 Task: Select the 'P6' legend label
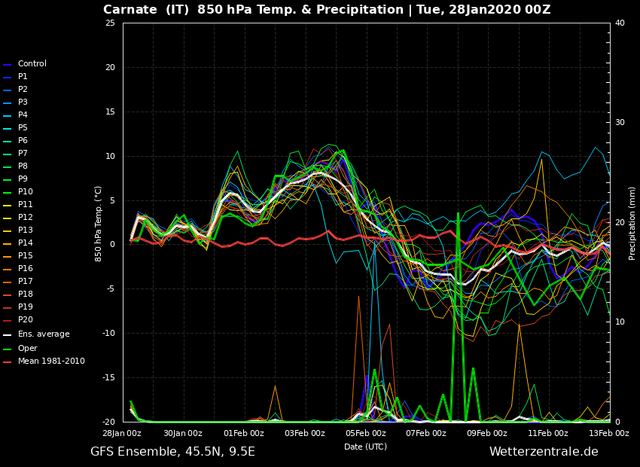(x=22, y=140)
